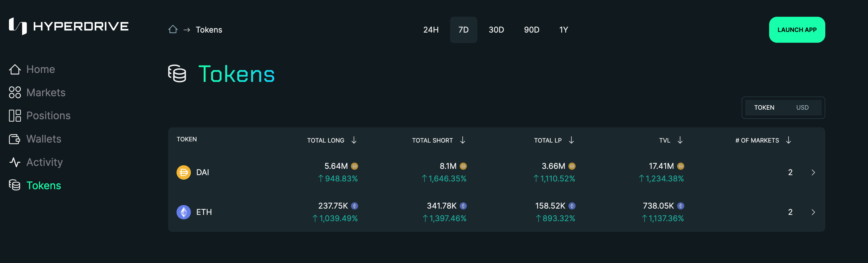Switch values display to USD

click(x=802, y=108)
